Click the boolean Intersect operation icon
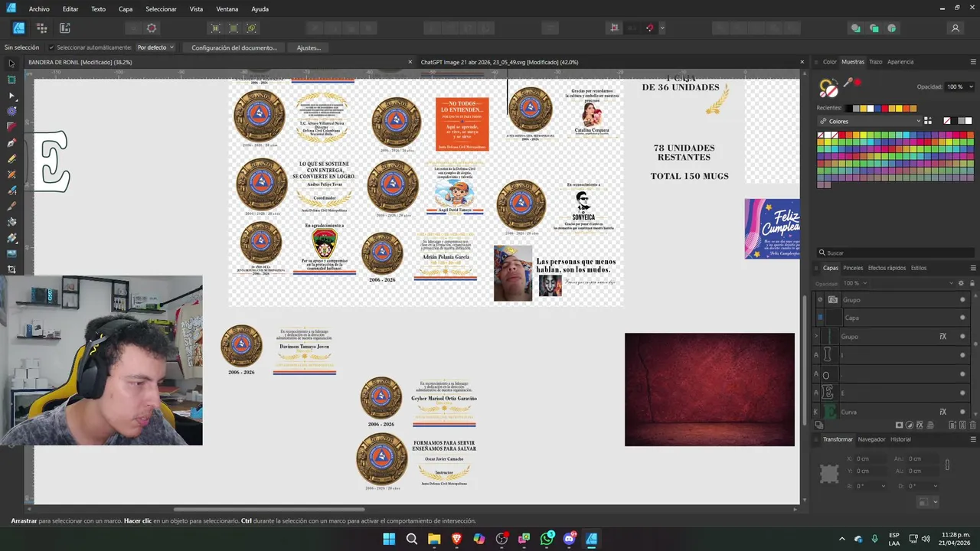The image size is (980, 551). [x=757, y=28]
